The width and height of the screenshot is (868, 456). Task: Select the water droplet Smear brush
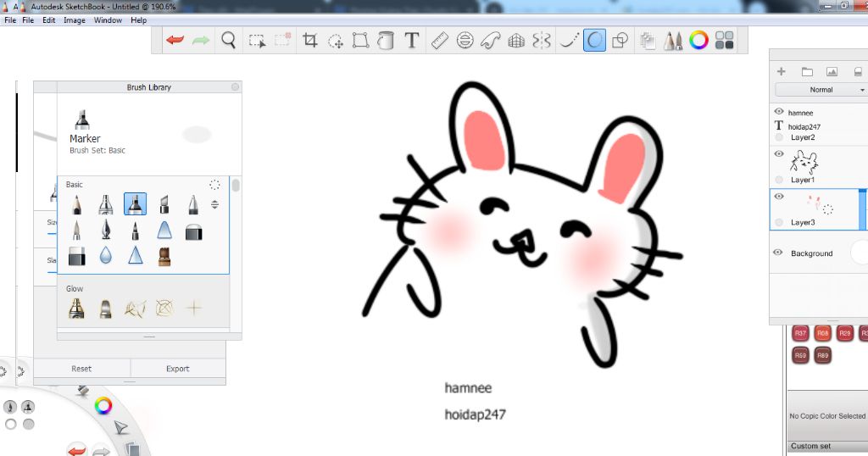click(106, 255)
